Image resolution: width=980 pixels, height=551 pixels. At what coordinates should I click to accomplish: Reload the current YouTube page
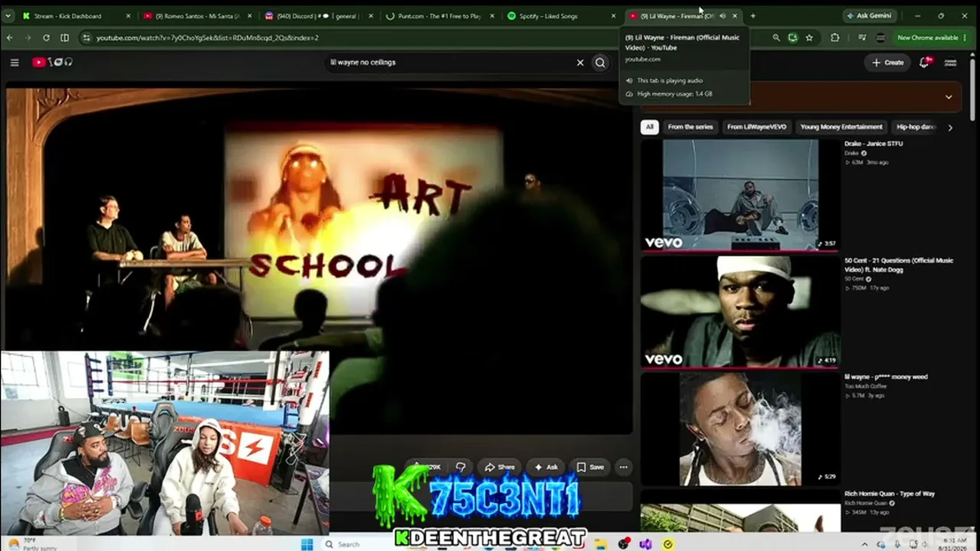click(x=46, y=37)
